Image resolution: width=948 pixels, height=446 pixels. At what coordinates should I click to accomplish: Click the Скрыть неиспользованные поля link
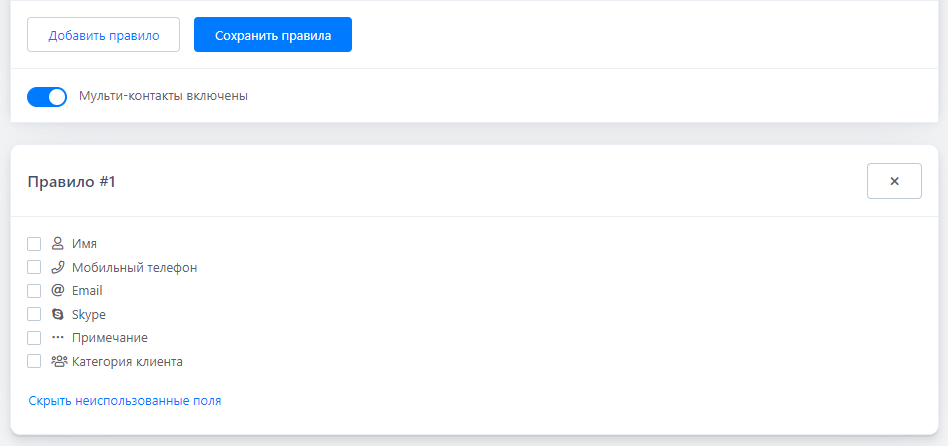tap(125, 400)
